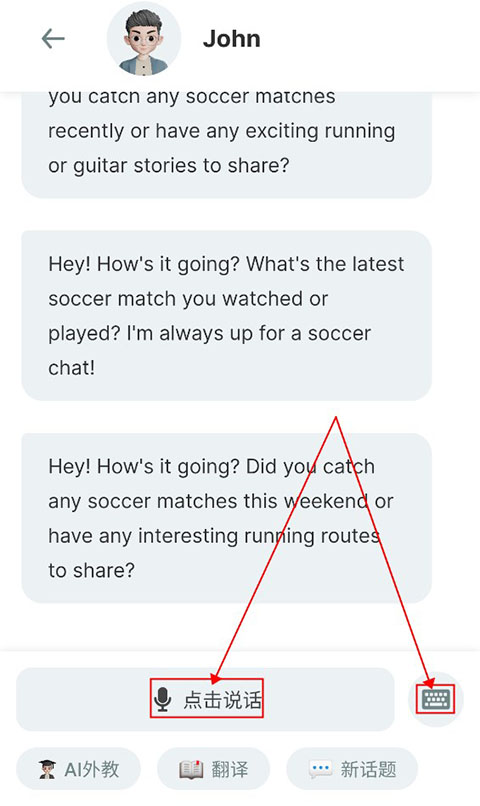Start a 新话题 new topic

[x=352, y=769]
